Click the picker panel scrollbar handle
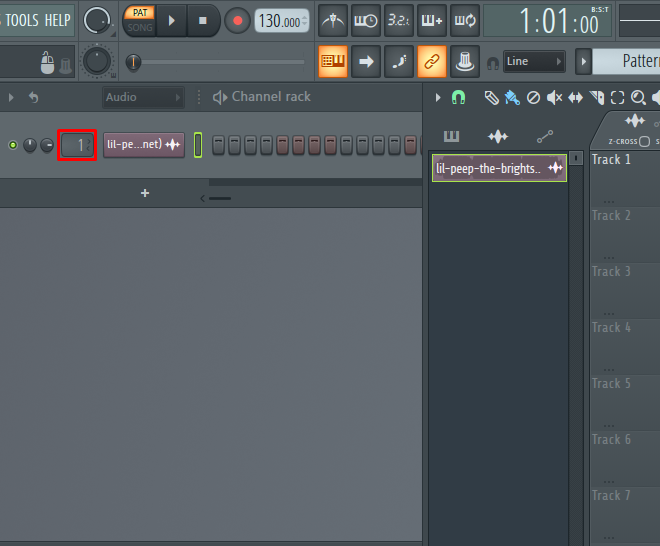 (576, 158)
